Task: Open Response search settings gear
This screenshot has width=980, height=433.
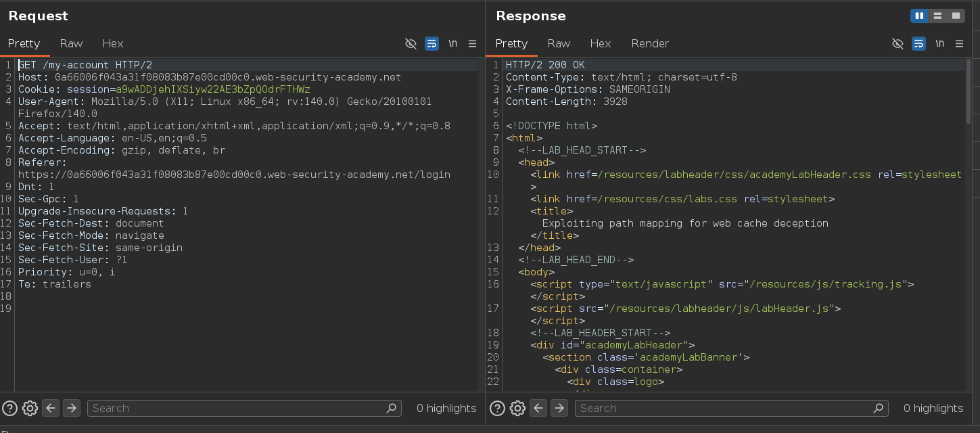Action: (517, 408)
